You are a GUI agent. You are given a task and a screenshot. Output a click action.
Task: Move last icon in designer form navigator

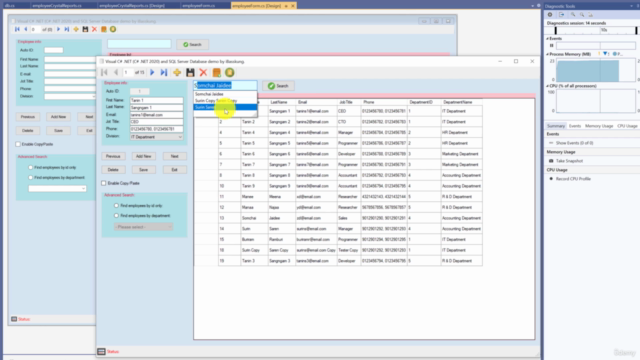point(67,29)
